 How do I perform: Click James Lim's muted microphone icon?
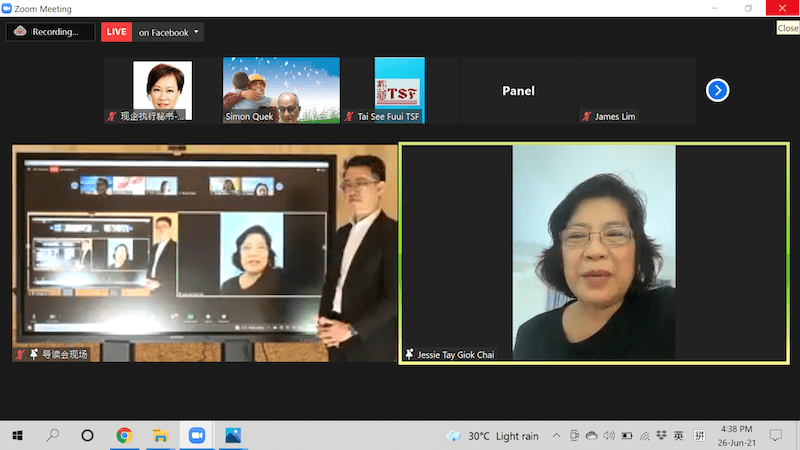point(586,117)
